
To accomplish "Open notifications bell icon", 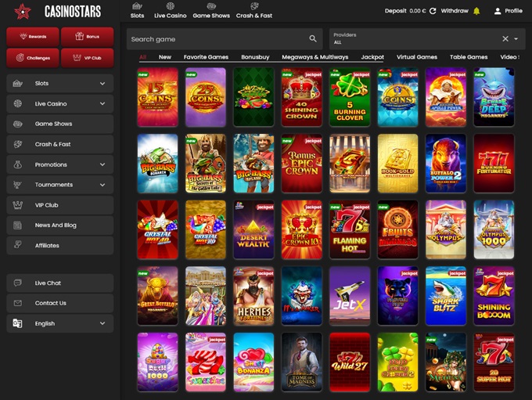I will point(476,11).
